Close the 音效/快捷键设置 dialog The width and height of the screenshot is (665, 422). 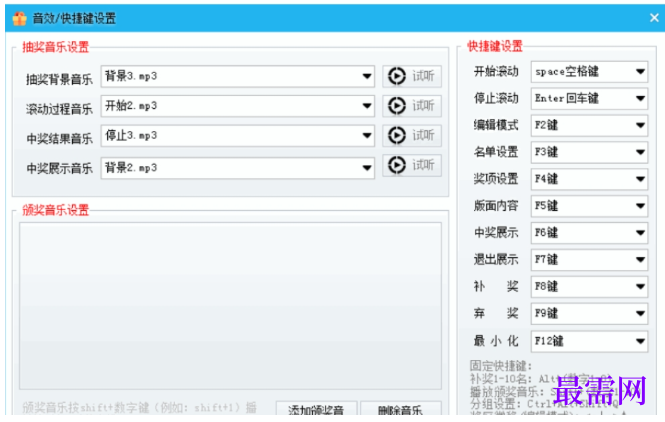[654, 18]
